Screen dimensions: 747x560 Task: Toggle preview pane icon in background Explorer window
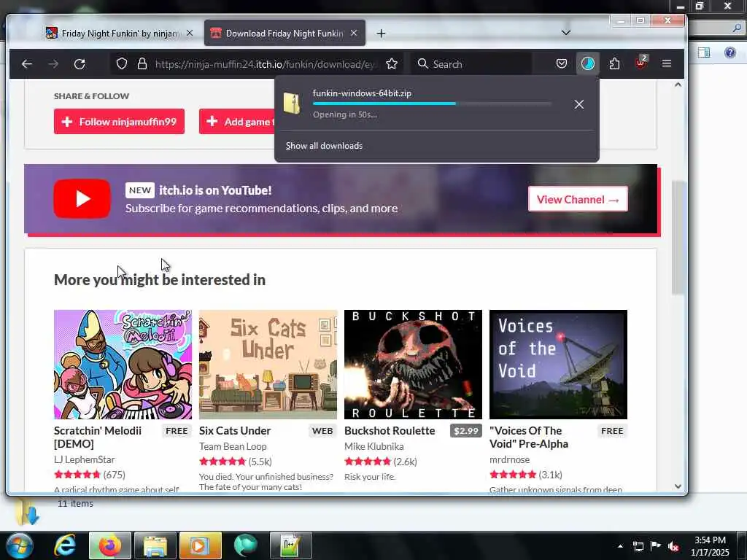pyautogui.click(x=704, y=52)
